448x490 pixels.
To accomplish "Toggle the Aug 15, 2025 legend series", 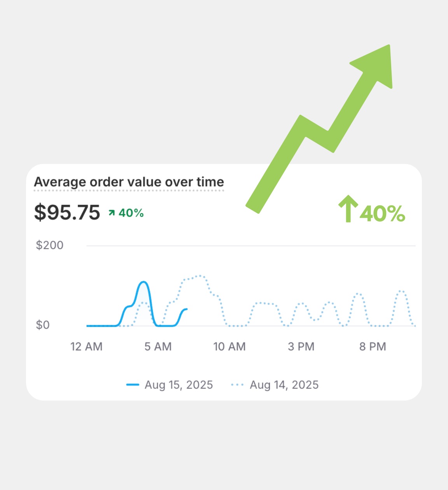I will 178,385.
